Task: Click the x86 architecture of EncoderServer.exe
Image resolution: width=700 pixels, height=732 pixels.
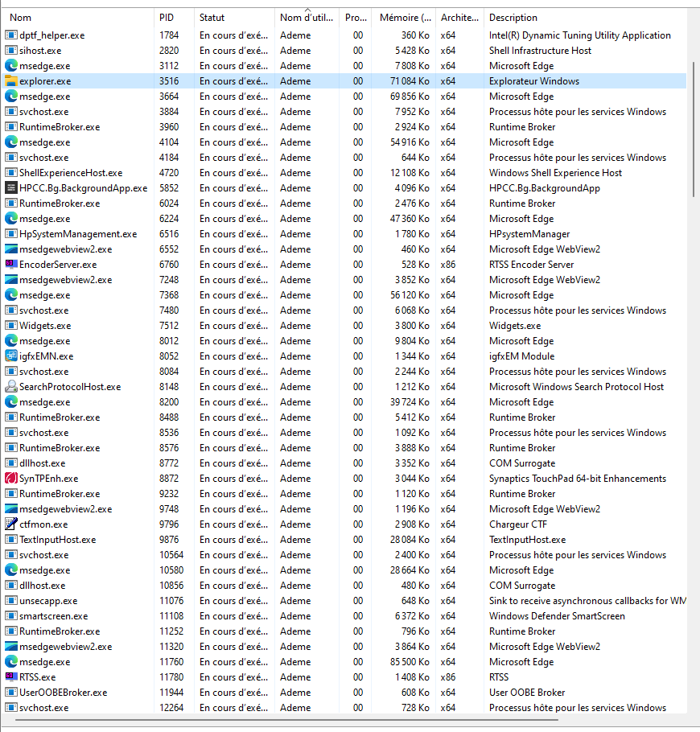Action: point(448,265)
